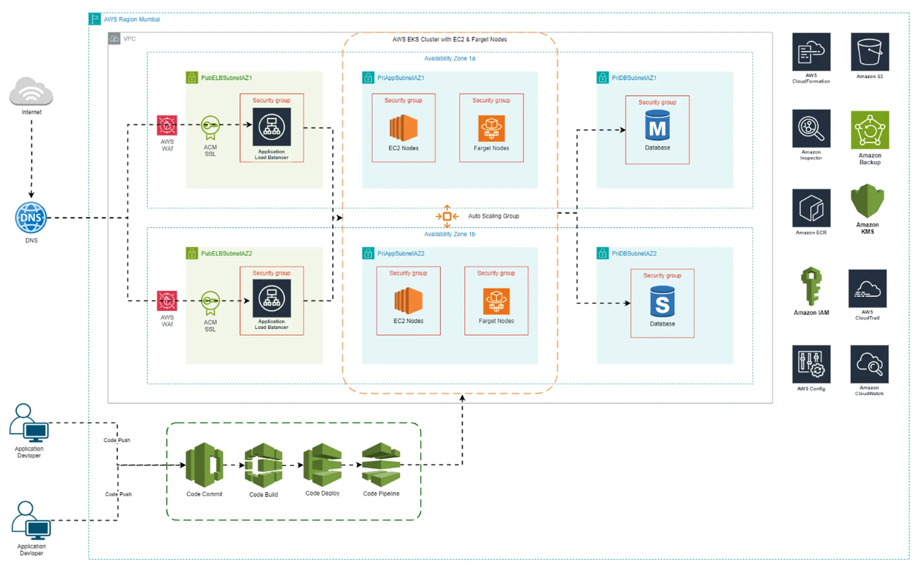Select the Amazon IAM key icon
The image size is (924, 579).
click(x=811, y=286)
